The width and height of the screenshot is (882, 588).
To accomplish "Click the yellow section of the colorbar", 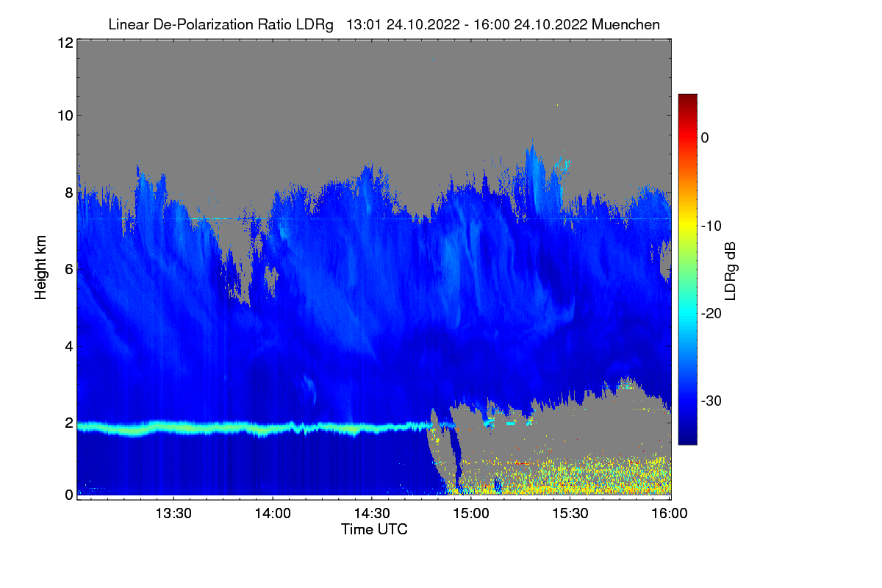I will (x=687, y=225).
